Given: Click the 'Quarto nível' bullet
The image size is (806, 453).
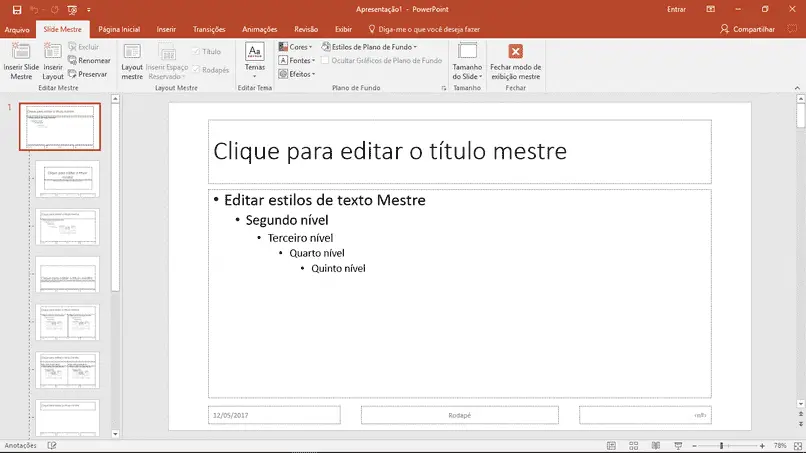Looking at the screenshot, I should click(317, 253).
